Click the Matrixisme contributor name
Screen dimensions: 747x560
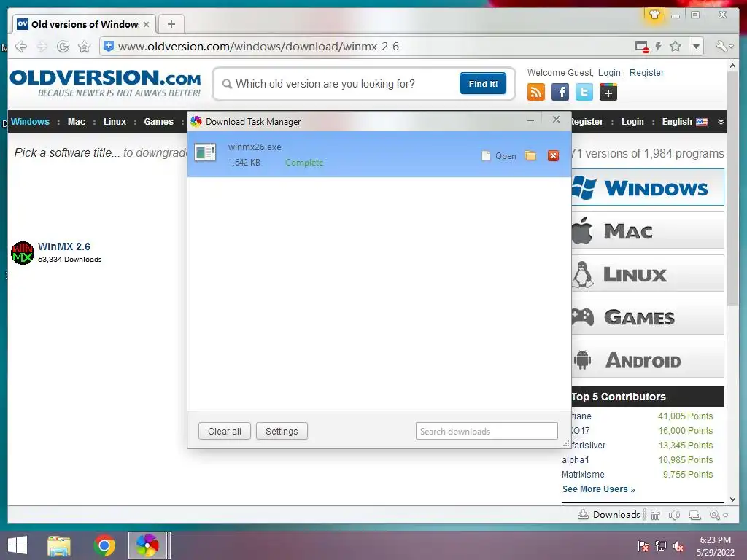(x=583, y=474)
